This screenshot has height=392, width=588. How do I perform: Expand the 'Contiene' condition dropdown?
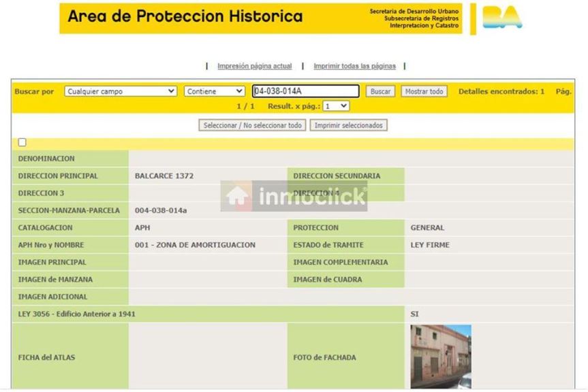click(x=214, y=91)
